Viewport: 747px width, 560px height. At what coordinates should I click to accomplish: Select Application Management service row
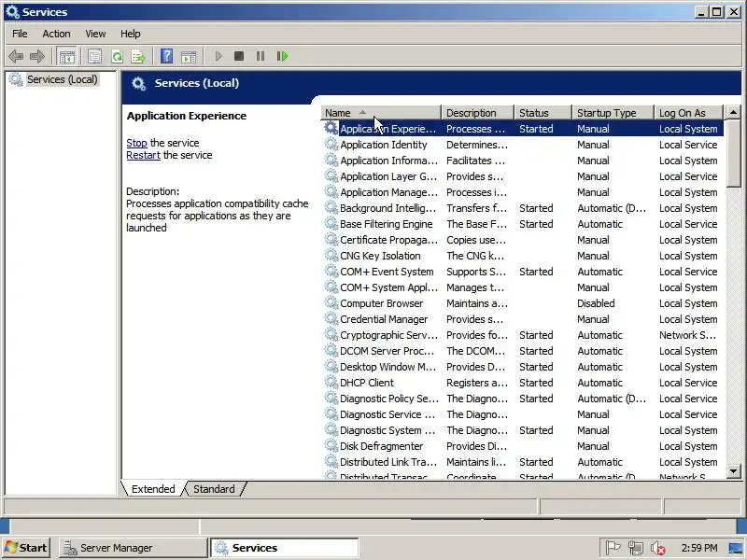click(523, 192)
